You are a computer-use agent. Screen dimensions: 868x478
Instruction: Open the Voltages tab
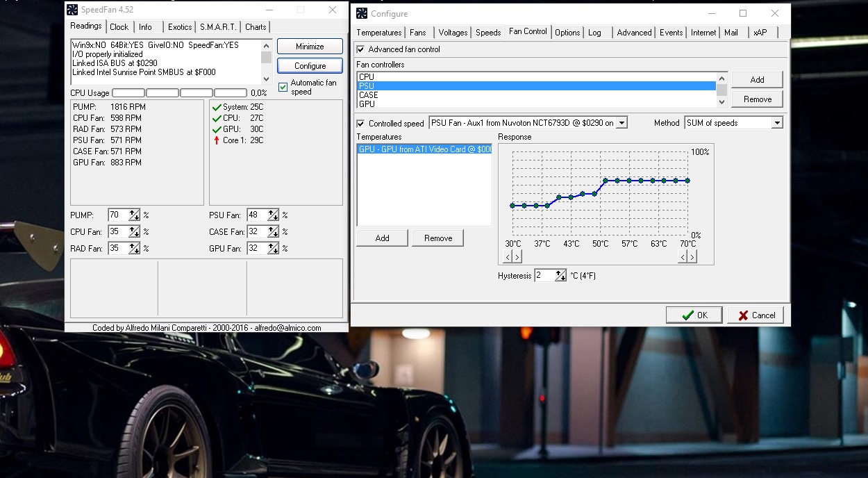point(453,33)
